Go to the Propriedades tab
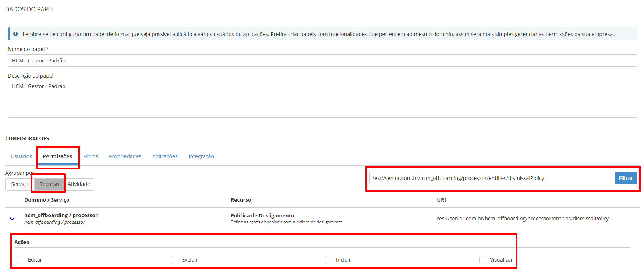This screenshot has height=270, width=644. point(125,156)
